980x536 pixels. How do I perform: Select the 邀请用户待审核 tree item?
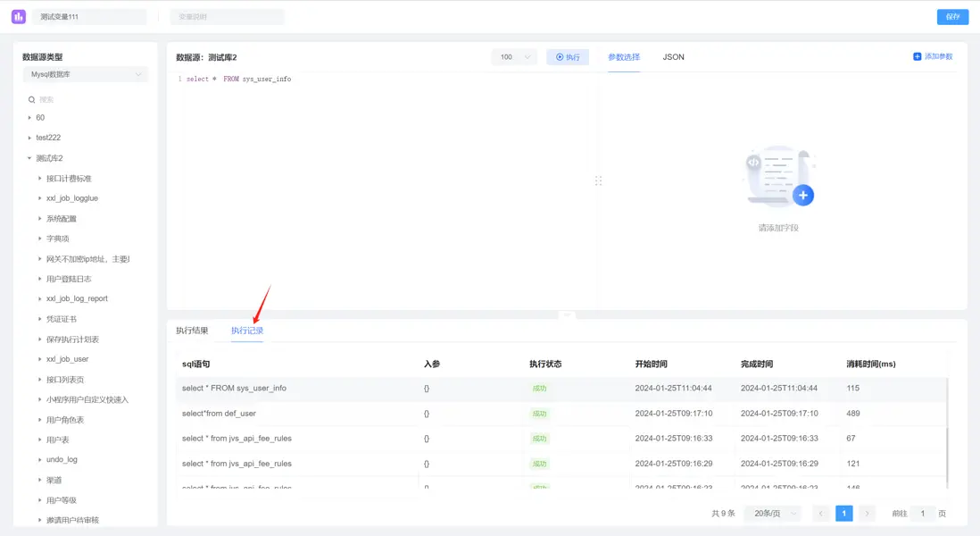point(72,520)
